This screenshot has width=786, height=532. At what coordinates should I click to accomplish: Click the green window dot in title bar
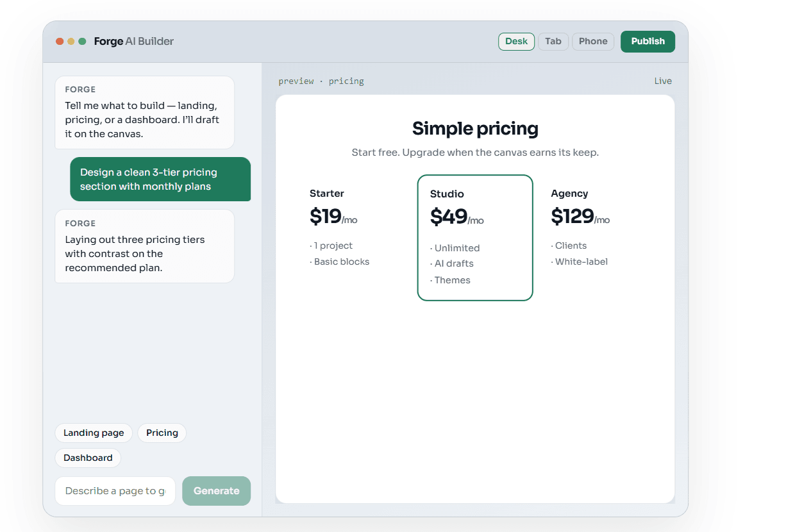(82, 42)
